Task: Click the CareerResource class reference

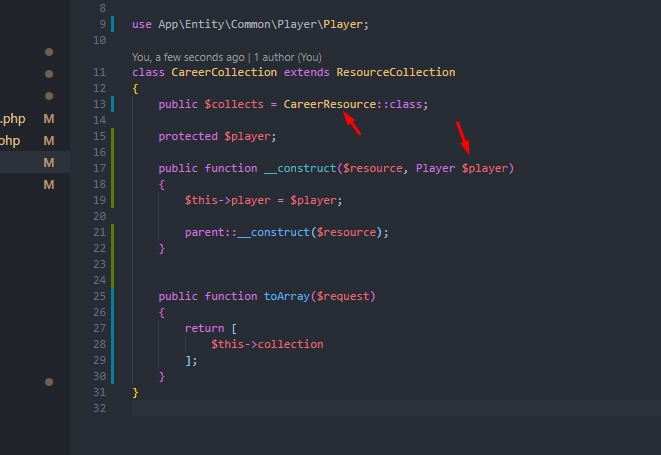Action: coord(330,104)
